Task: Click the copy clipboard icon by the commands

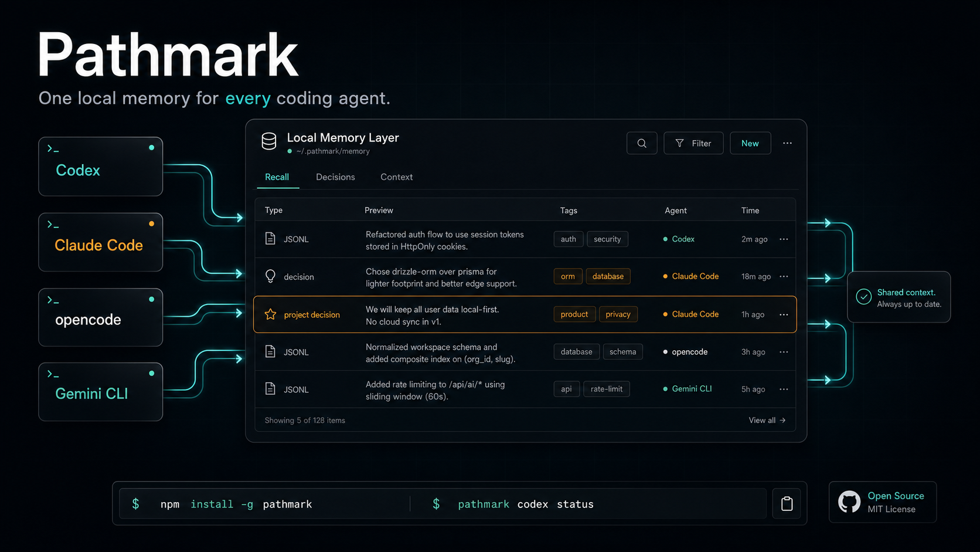Action: [x=787, y=504]
